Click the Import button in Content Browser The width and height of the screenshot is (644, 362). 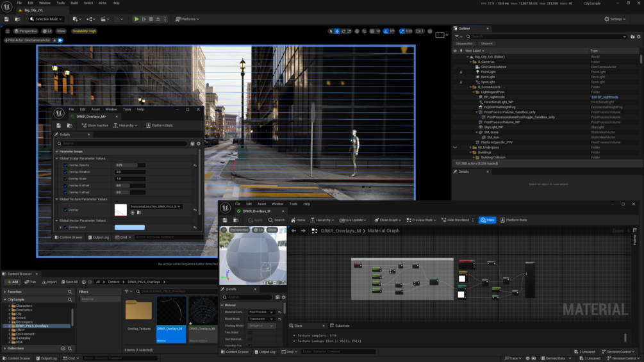point(49,282)
